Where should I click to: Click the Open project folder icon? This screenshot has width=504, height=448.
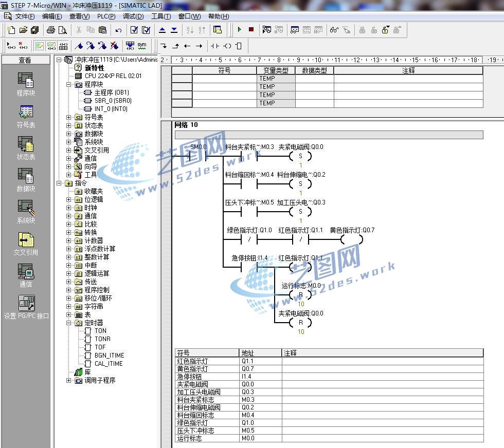[x=23, y=30]
